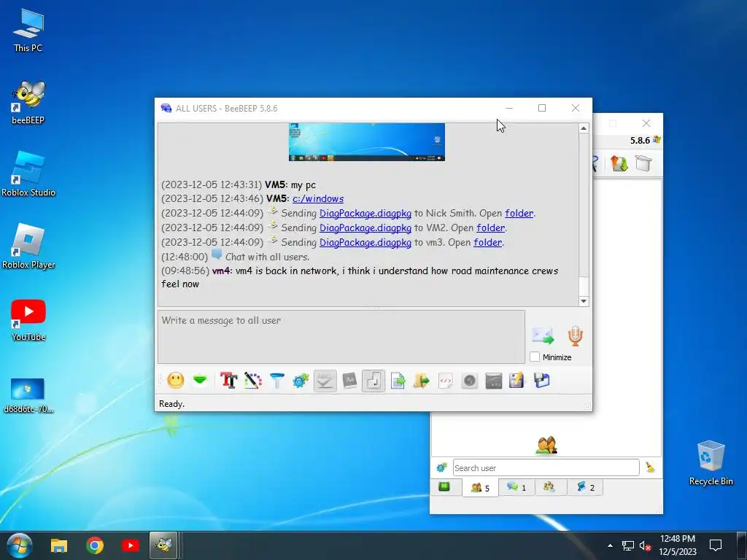Click the code snippet (</>) icon

[x=446, y=381]
